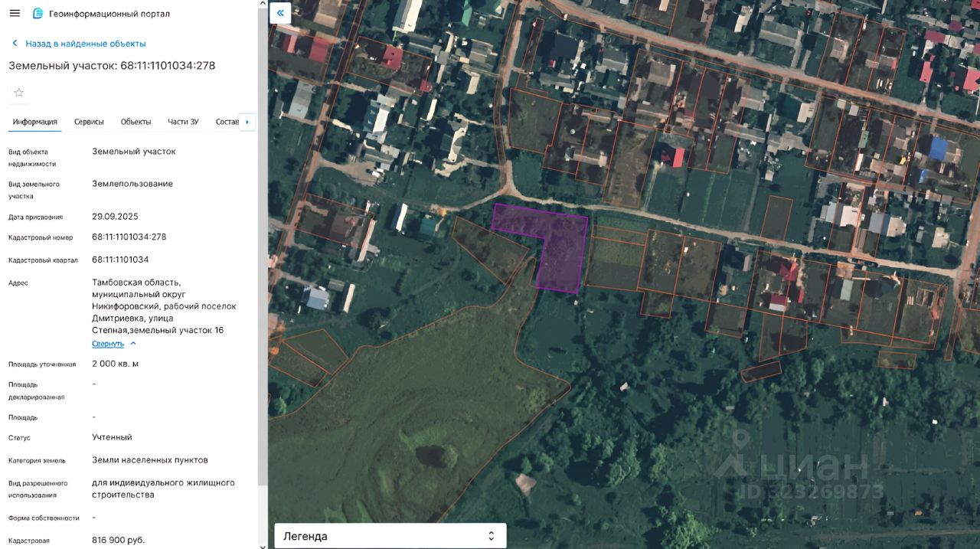
Task: Click the status value Учтенный
Action: tap(112, 437)
